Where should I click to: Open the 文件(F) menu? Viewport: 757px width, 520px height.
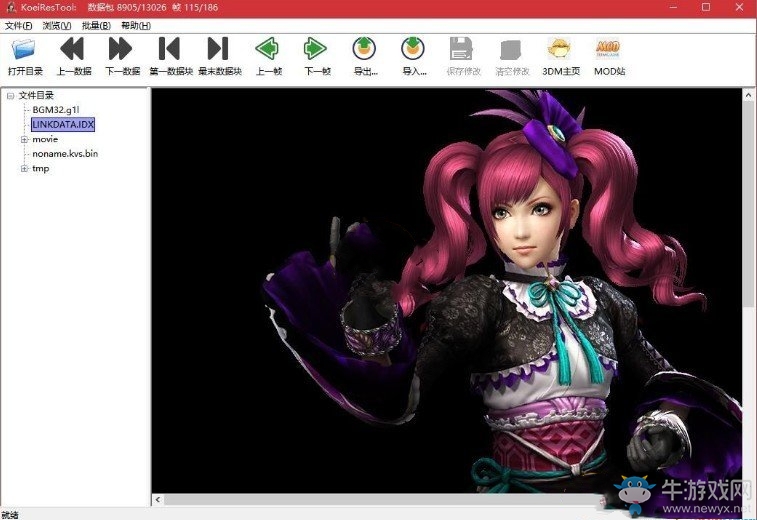(18, 26)
